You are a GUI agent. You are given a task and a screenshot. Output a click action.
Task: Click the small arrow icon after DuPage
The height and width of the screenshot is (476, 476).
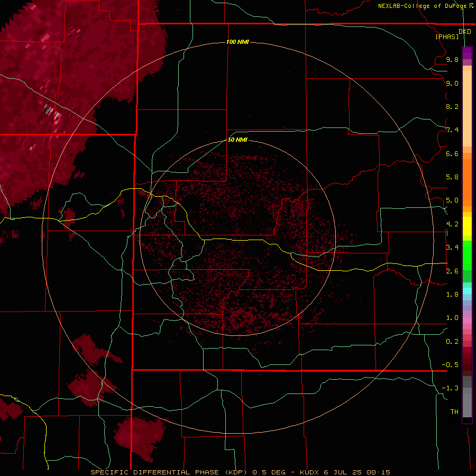pos(471,5)
